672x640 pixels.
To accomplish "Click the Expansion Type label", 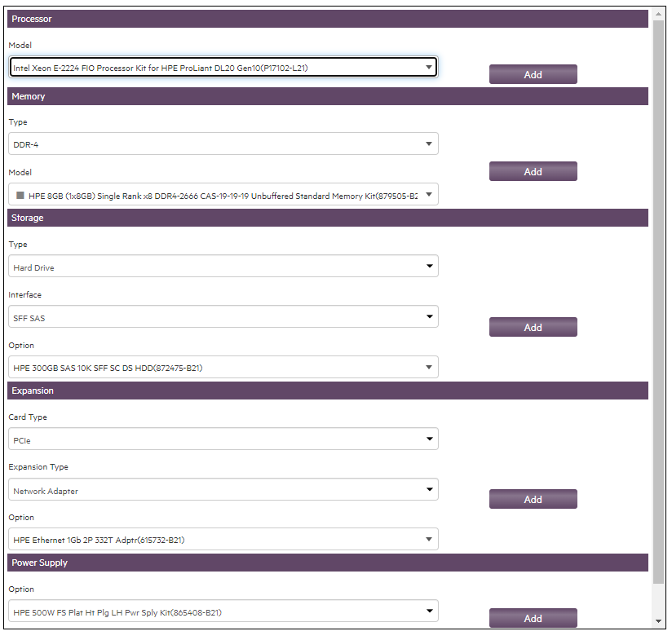I will (38, 467).
